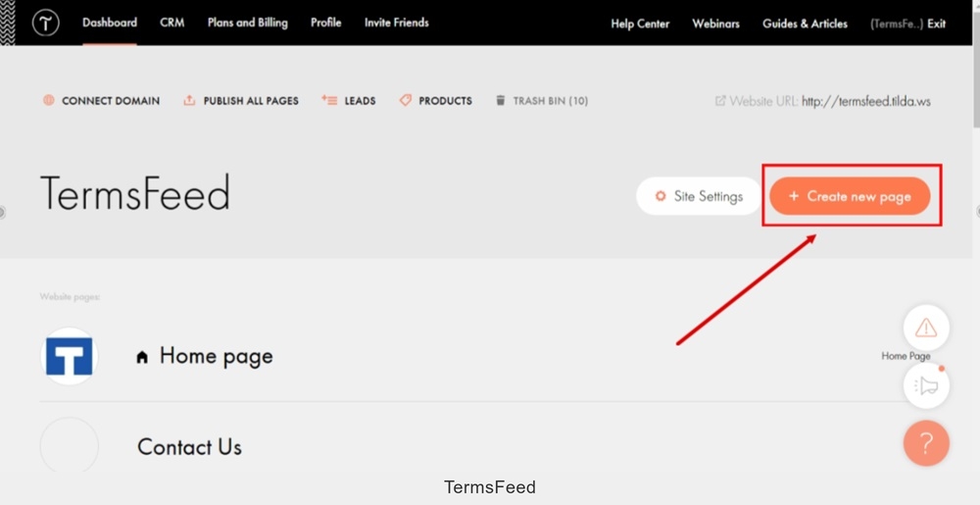Screen dimensions: 980x505
Task: Open LEADS text link
Action: (x=360, y=101)
